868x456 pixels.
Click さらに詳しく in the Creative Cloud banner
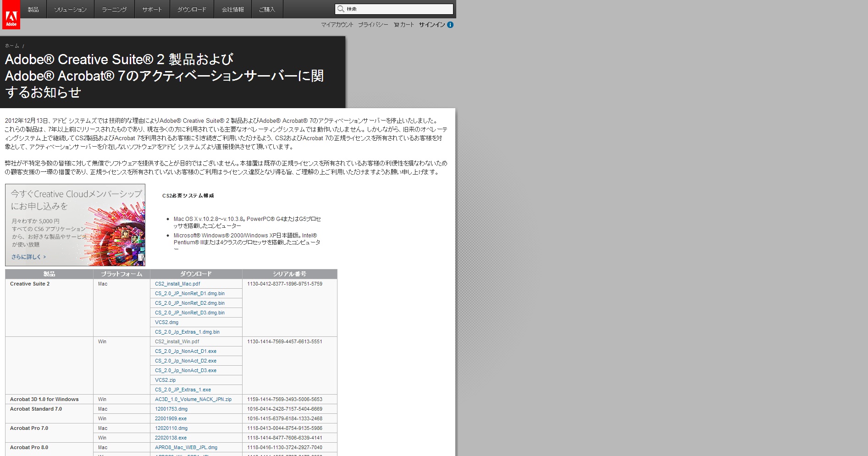click(x=28, y=257)
